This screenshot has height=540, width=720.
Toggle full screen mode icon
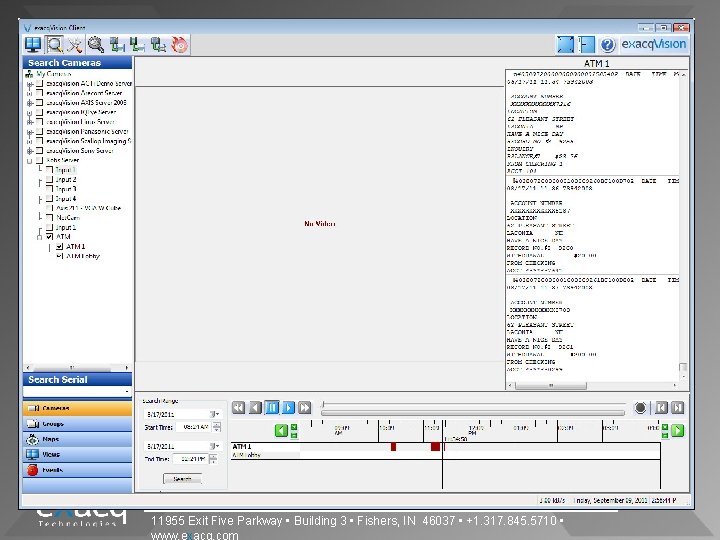(x=565, y=45)
